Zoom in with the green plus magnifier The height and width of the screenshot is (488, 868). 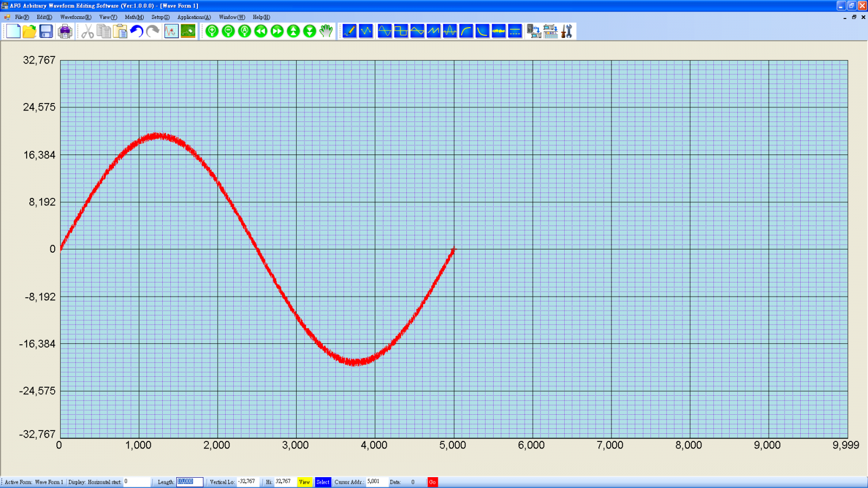click(212, 31)
